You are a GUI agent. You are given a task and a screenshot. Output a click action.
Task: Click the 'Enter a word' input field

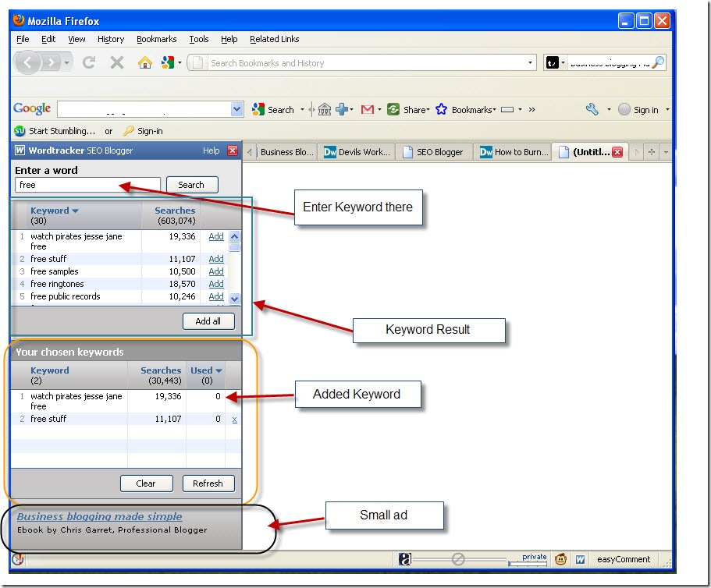(88, 185)
